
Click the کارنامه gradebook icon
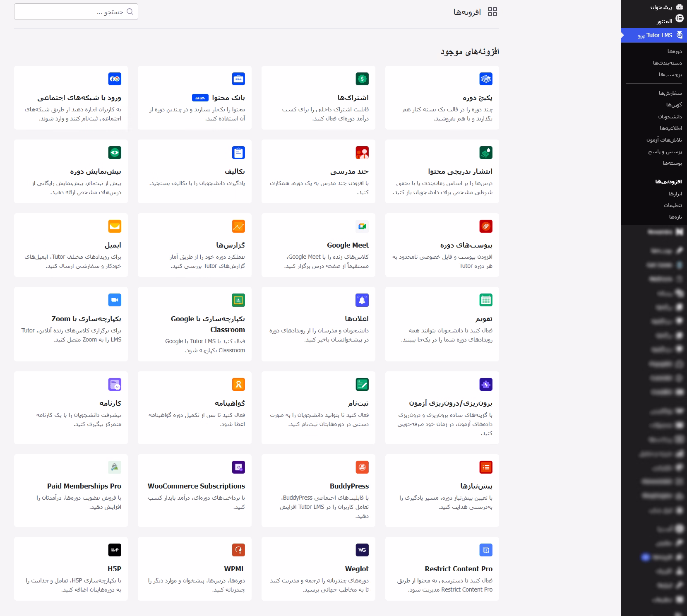[115, 384]
